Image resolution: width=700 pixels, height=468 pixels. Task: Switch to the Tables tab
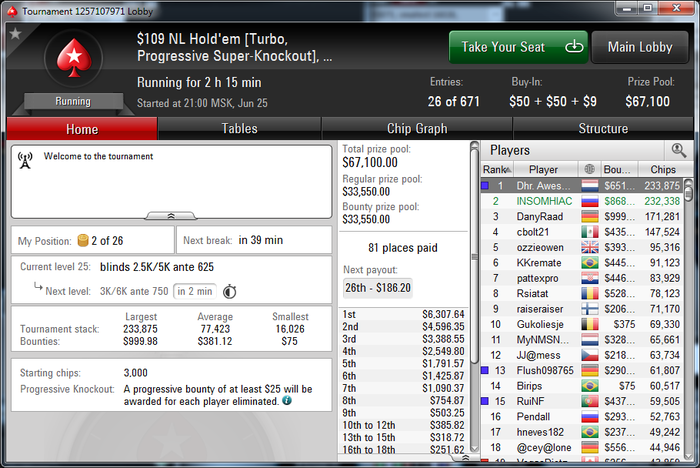(x=239, y=129)
